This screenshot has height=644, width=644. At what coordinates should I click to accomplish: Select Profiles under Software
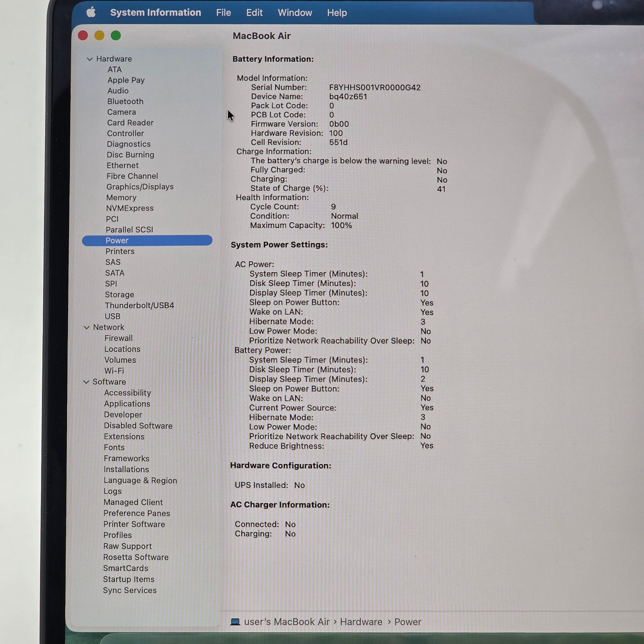[118, 535]
